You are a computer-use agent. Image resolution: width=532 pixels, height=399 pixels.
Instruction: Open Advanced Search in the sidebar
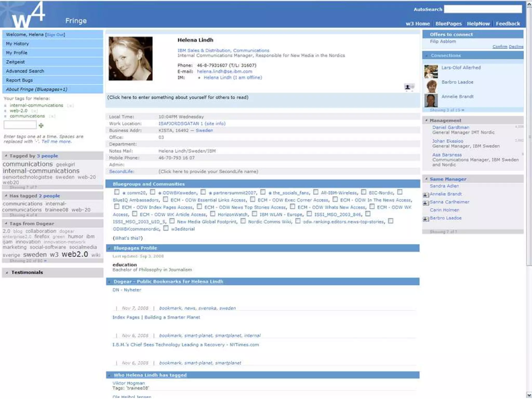[x=52, y=71]
